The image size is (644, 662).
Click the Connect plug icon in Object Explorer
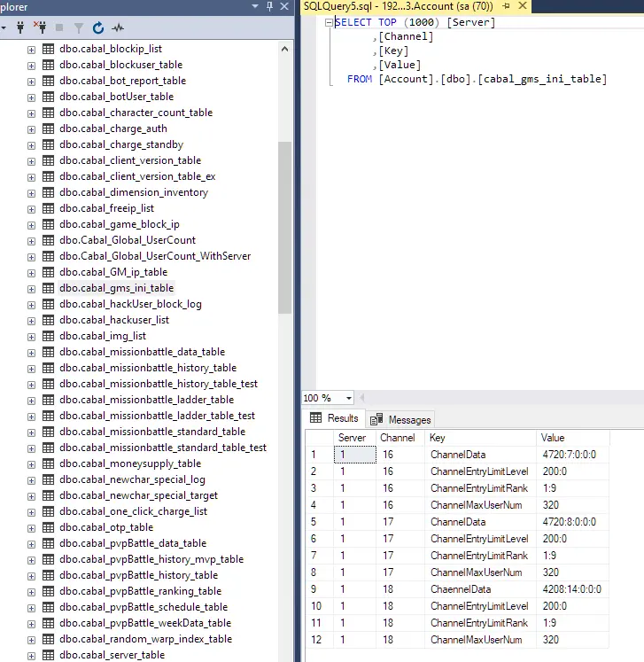[x=19, y=27]
